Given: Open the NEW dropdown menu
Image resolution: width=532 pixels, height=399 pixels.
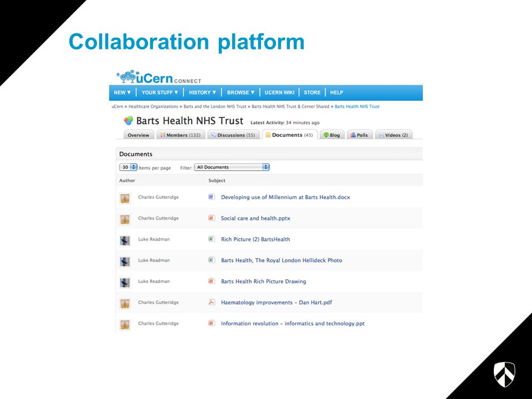Looking at the screenshot, I should point(122,93).
